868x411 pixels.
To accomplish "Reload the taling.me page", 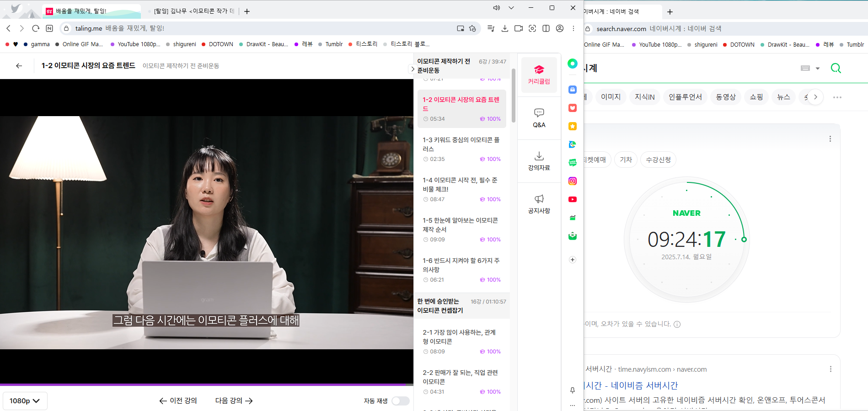I will click(x=36, y=28).
